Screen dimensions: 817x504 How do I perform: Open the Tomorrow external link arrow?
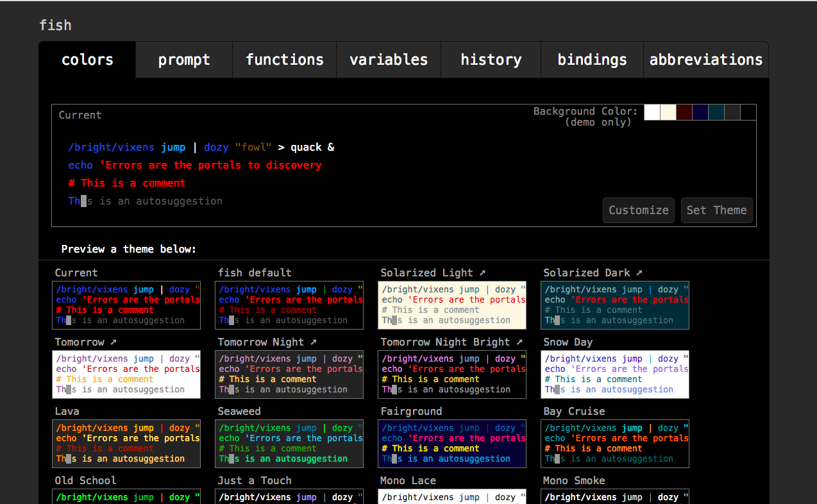pos(114,342)
